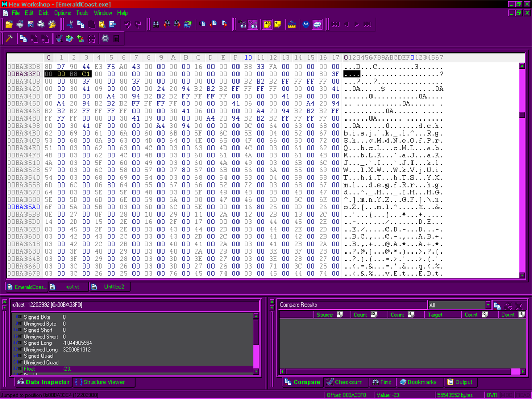Open the Base Converter calculator icon
This screenshot has height=399, width=532.
(116, 38)
